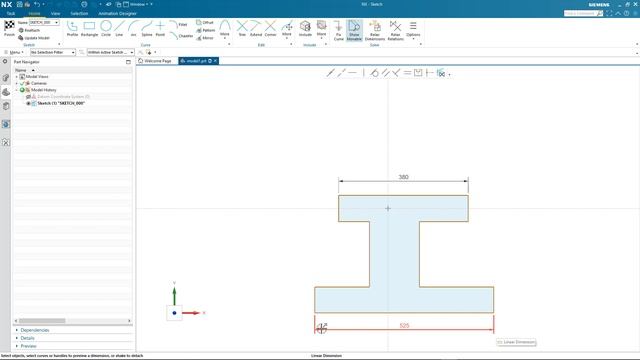Choose the Fillet tool

tap(178, 24)
